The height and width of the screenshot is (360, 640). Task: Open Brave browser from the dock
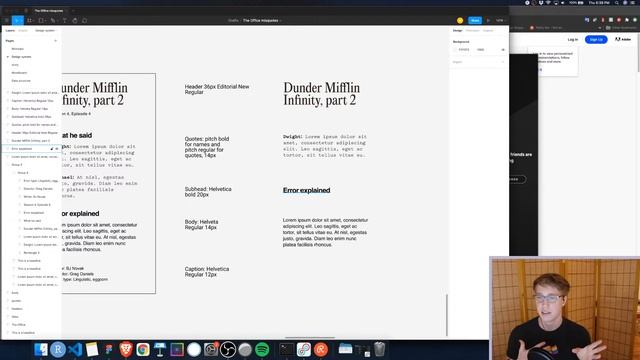[126, 350]
